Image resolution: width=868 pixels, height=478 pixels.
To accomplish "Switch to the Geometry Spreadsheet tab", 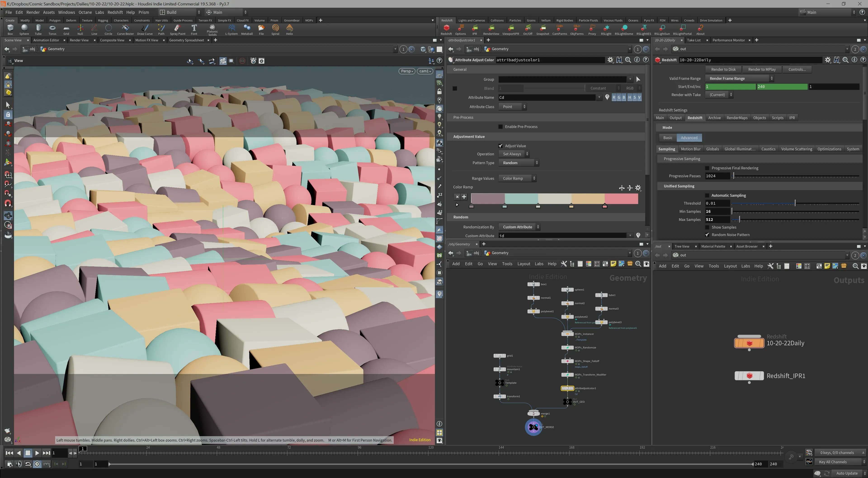I will click(x=186, y=40).
